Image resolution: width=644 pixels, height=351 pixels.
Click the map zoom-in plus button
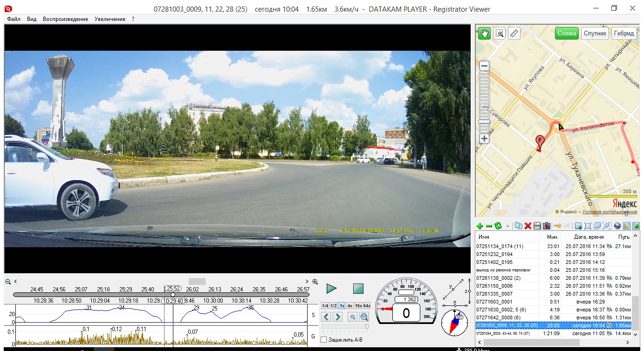485,139
